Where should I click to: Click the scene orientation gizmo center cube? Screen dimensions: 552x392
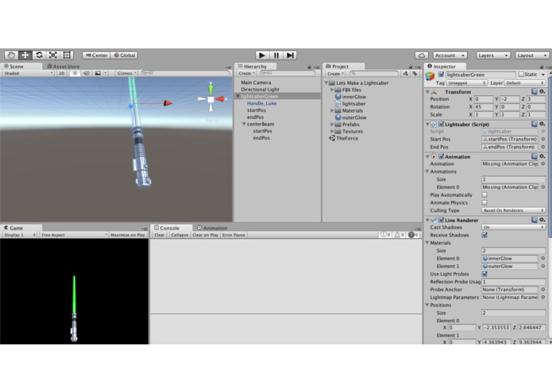(x=210, y=99)
